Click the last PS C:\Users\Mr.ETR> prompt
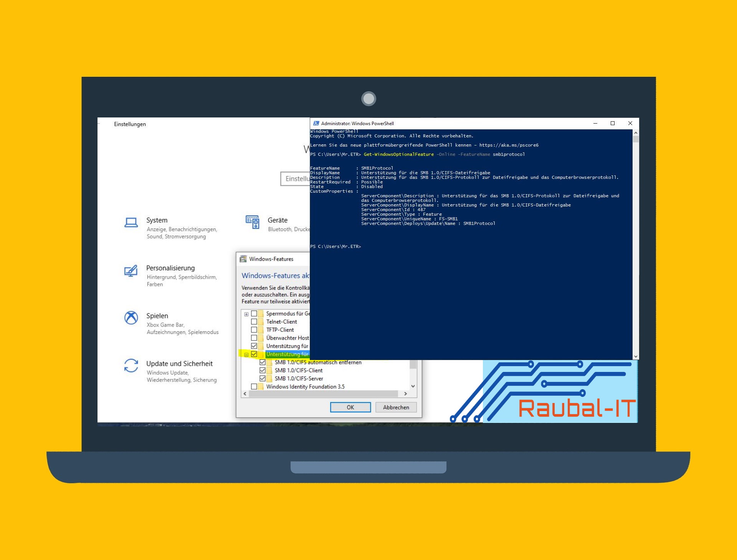 (x=335, y=246)
